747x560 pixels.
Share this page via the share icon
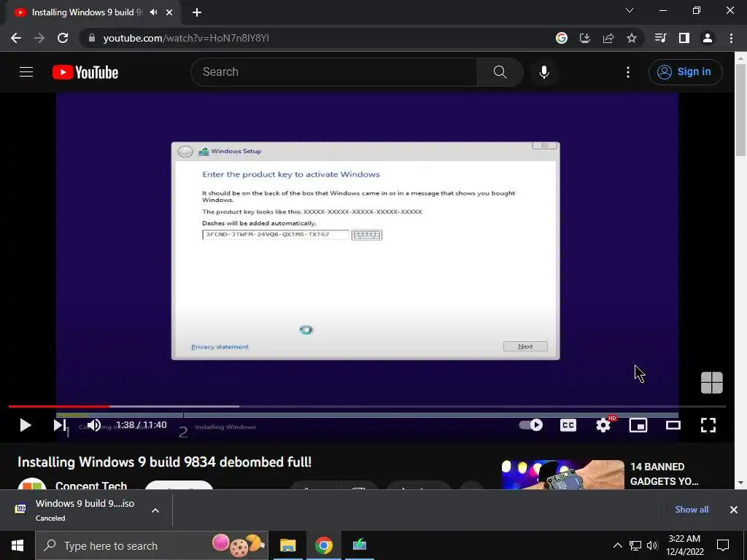[x=608, y=38]
